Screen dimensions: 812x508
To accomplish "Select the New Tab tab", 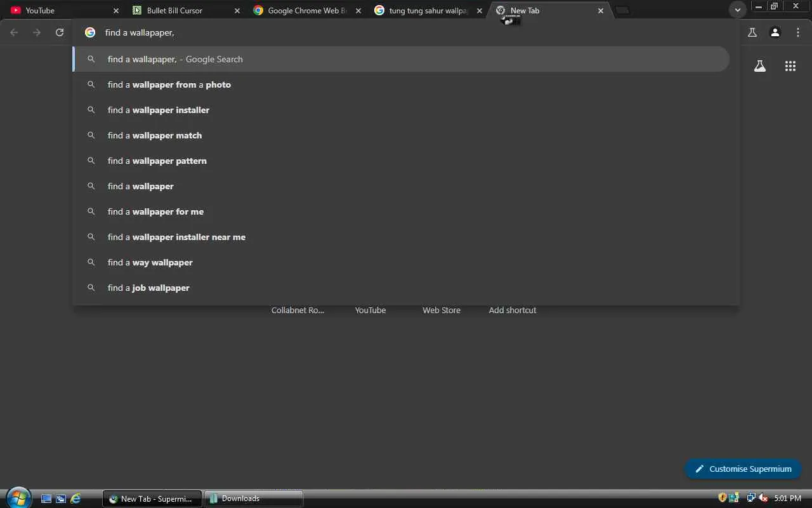I will point(551,11).
